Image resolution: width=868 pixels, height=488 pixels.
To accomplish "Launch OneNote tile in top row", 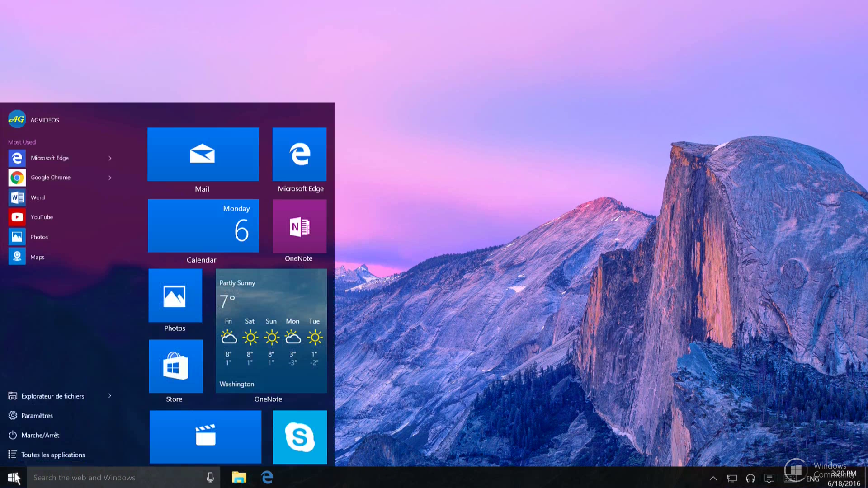I will coord(299,232).
